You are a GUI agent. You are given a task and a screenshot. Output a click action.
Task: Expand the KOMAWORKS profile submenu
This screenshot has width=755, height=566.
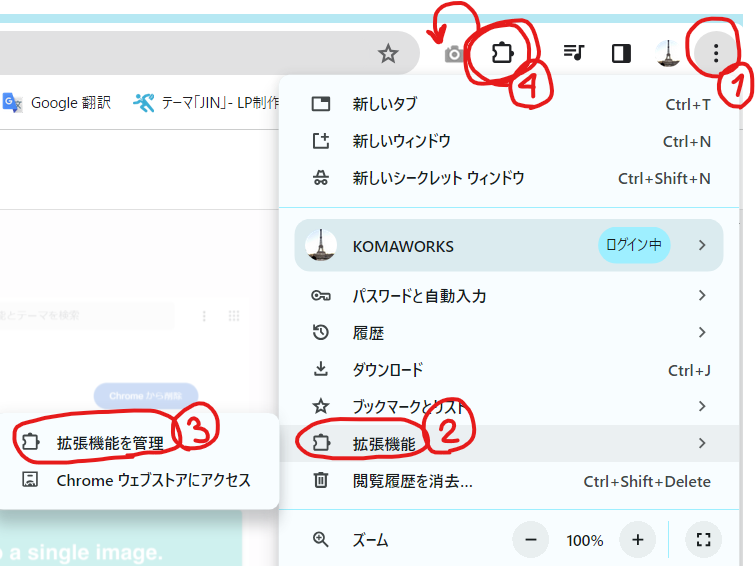click(702, 246)
